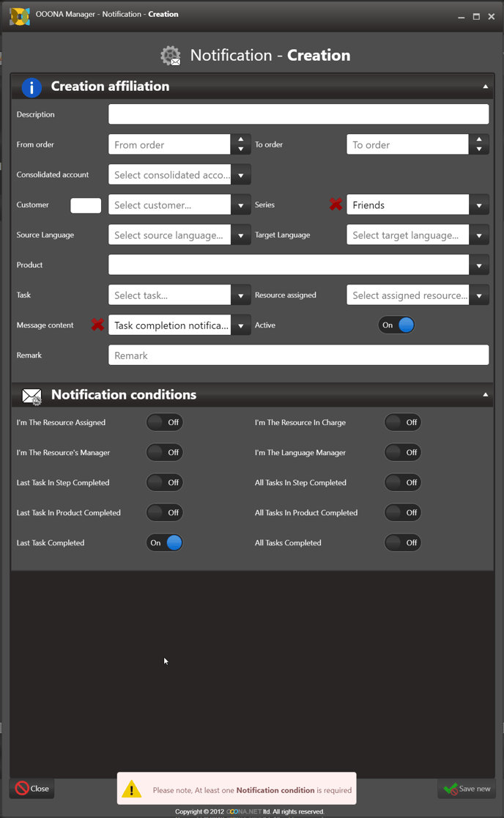Enable All Tasks Completed toggle
This screenshot has width=504, height=818.
403,542
